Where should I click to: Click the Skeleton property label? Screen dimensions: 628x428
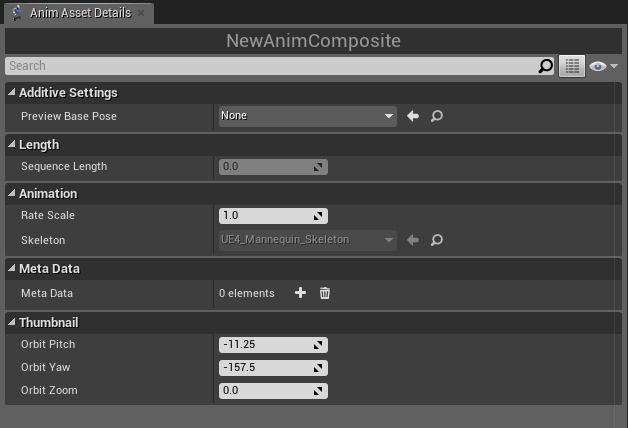coord(43,240)
